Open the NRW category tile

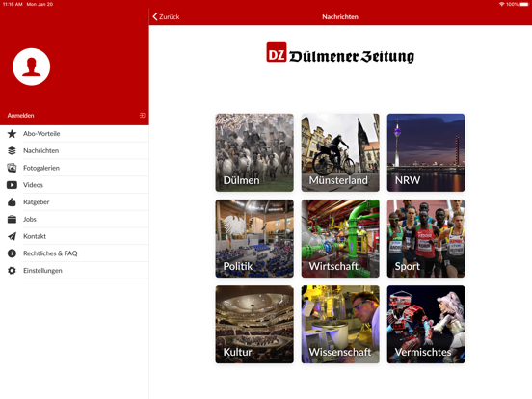426,152
